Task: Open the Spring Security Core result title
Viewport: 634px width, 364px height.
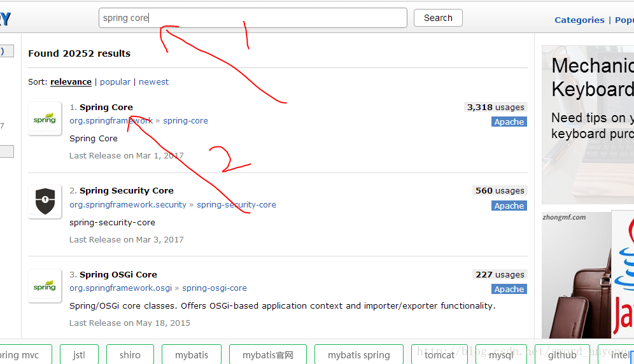Action: tap(127, 190)
